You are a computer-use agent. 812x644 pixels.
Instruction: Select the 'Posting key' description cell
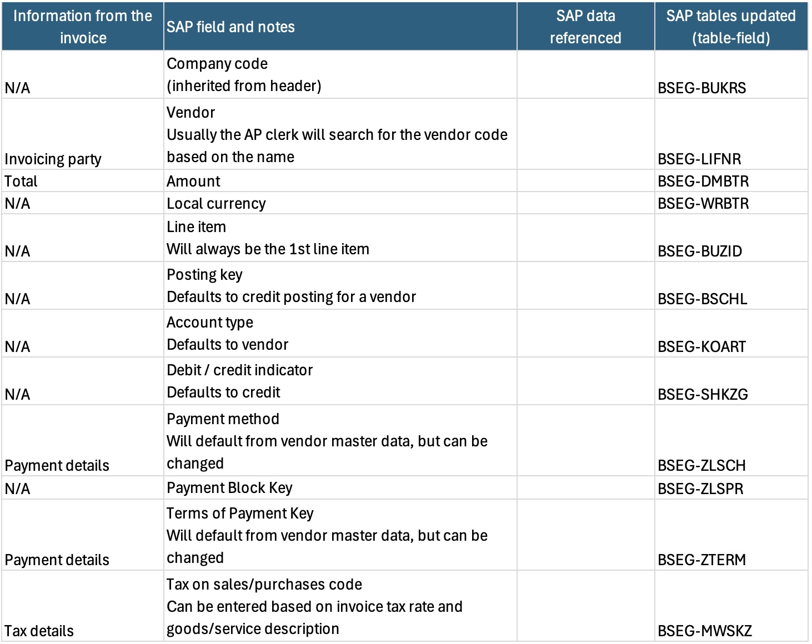[340, 286]
